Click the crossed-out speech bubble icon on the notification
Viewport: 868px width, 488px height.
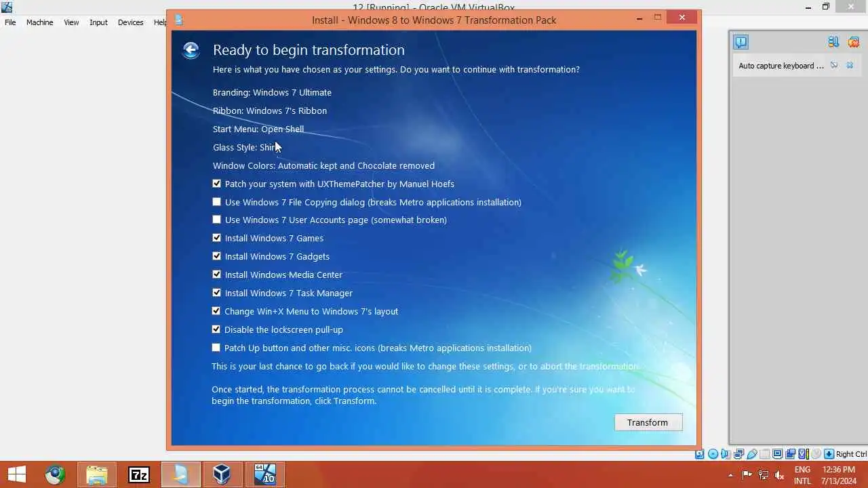tap(834, 66)
